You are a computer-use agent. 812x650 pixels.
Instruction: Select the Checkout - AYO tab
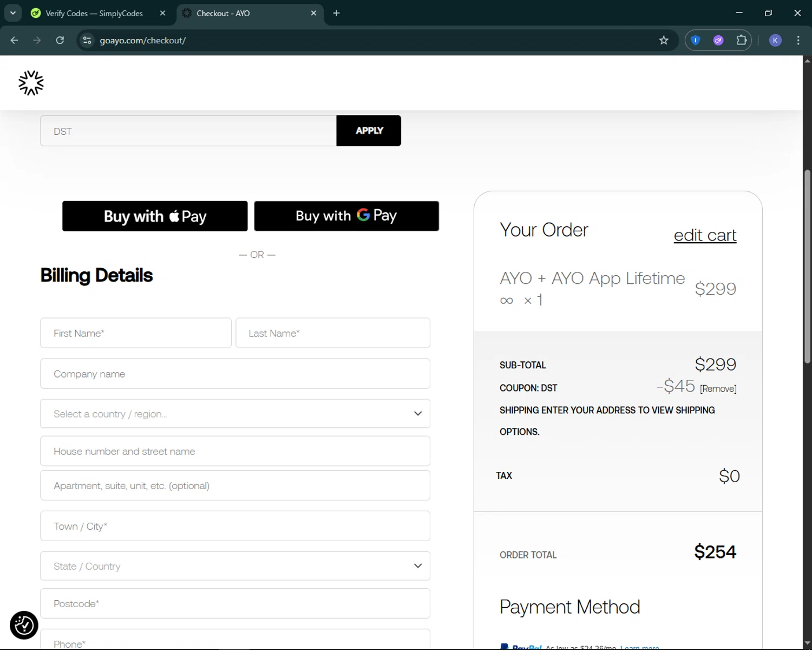pyautogui.click(x=249, y=13)
